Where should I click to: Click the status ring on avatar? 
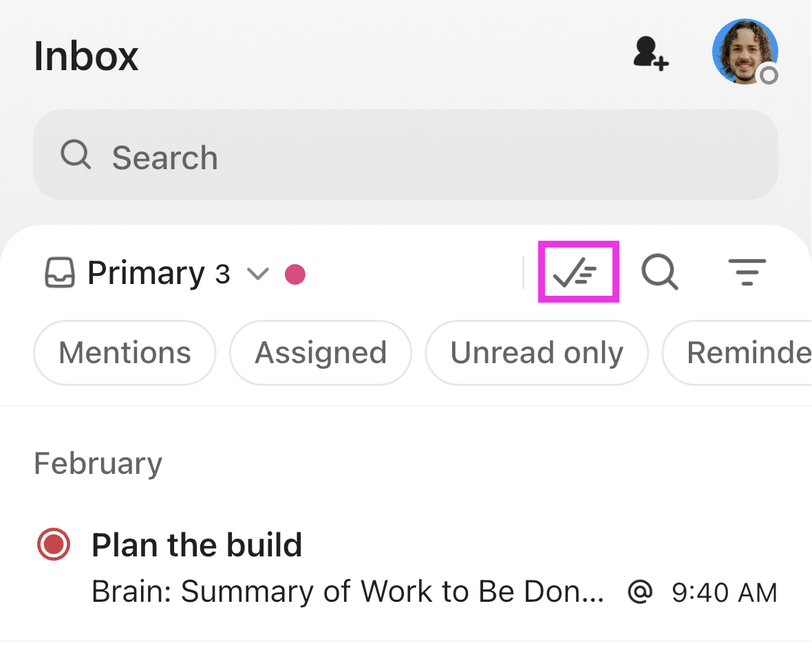click(x=769, y=74)
